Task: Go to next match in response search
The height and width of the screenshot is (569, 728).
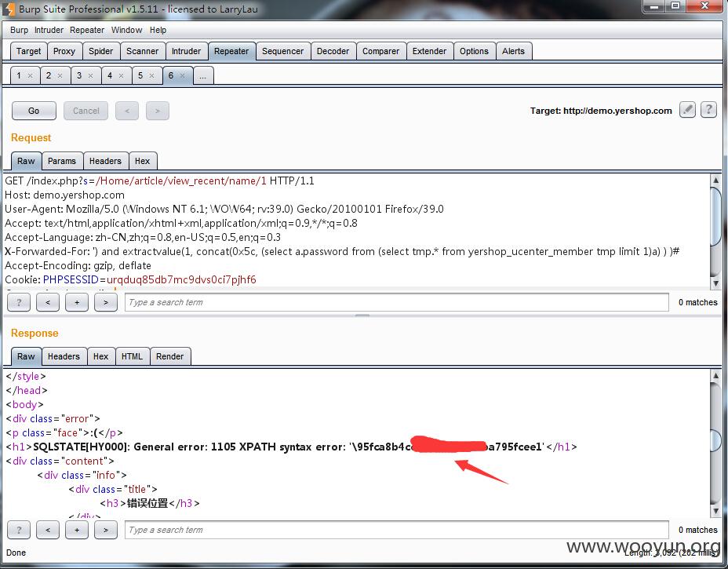Action: point(106,530)
